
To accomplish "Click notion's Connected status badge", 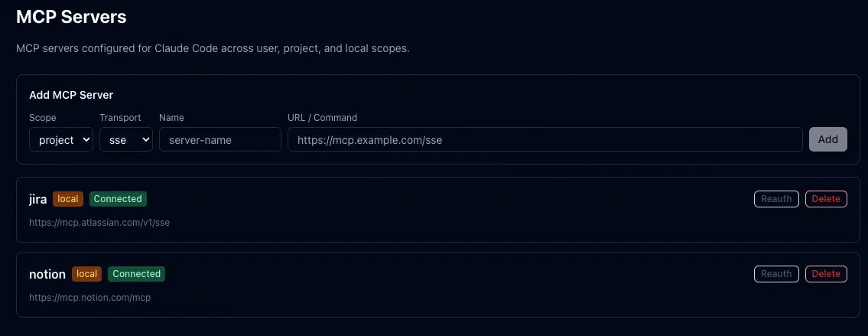I will (136, 274).
